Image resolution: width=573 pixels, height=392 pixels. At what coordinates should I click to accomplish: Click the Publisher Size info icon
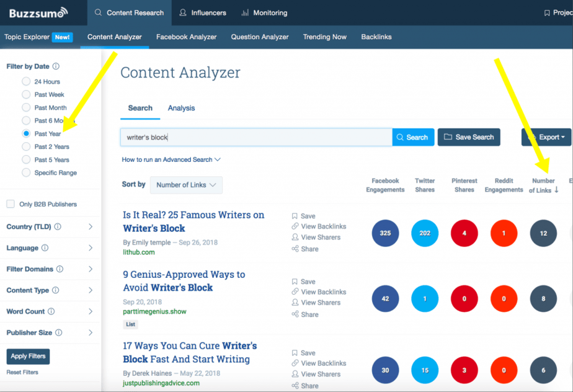58,332
